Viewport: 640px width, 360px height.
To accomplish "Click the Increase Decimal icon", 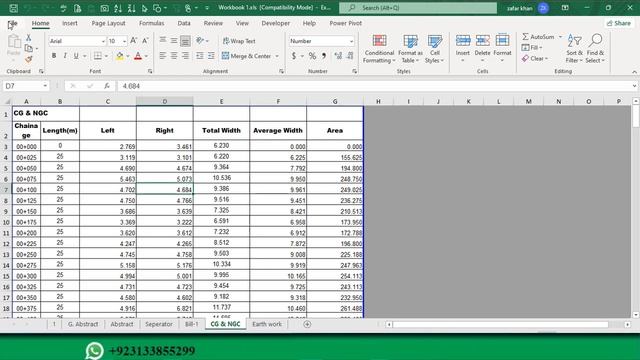I will [x=338, y=56].
